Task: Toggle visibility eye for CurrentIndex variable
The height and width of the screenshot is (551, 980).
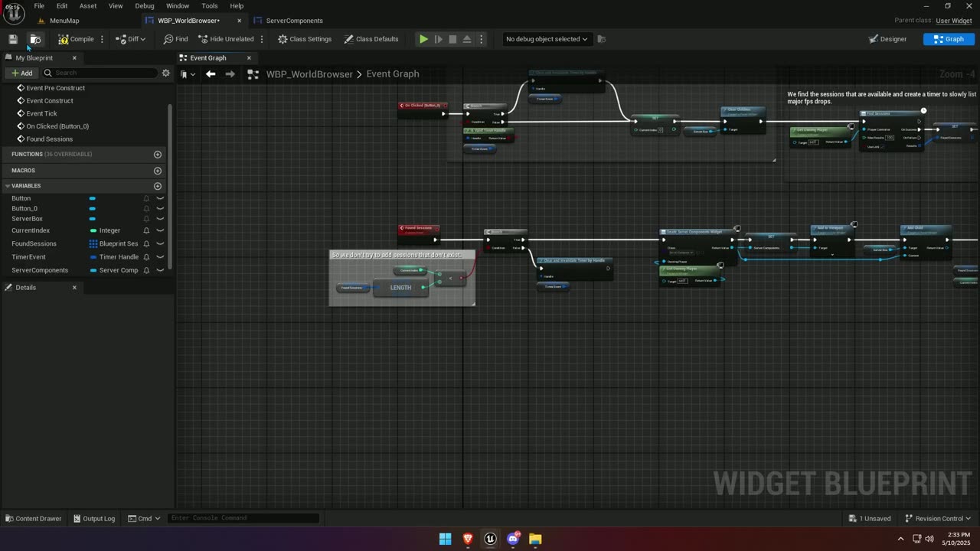Action: [x=160, y=230]
